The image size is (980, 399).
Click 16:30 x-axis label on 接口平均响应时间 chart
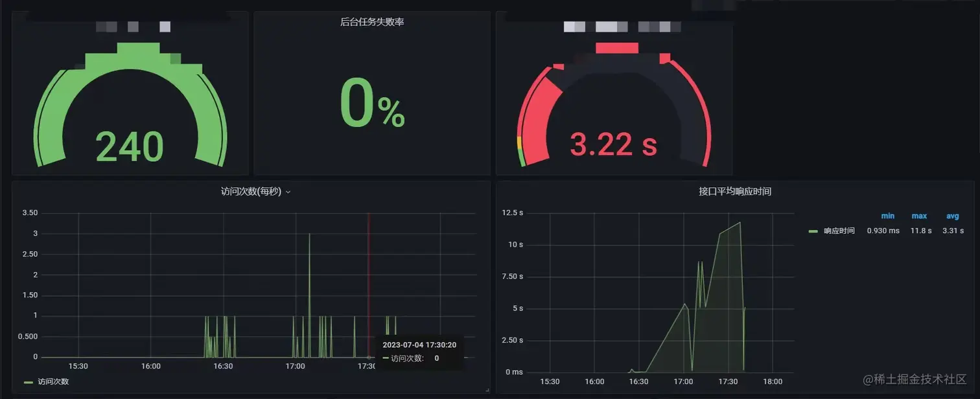click(638, 382)
